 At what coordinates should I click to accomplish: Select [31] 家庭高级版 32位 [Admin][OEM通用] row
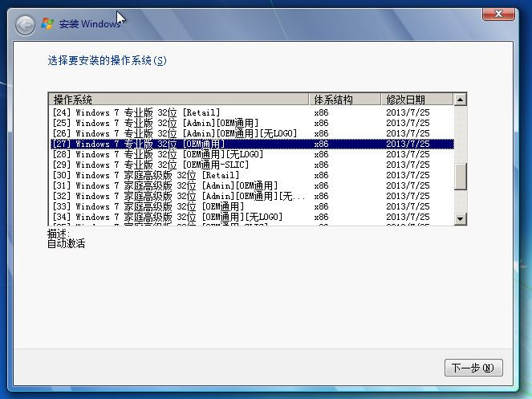(x=252, y=185)
